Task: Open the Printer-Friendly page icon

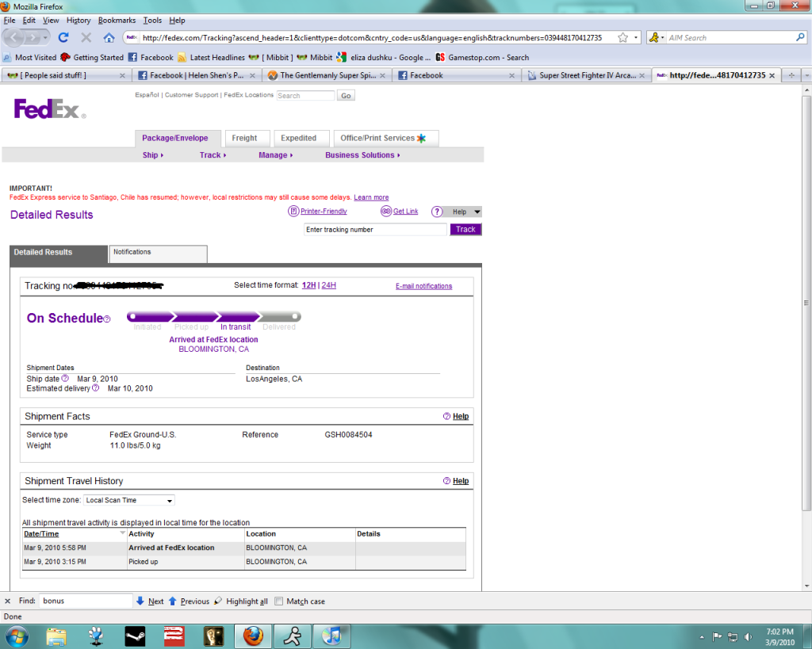Action: [293, 211]
